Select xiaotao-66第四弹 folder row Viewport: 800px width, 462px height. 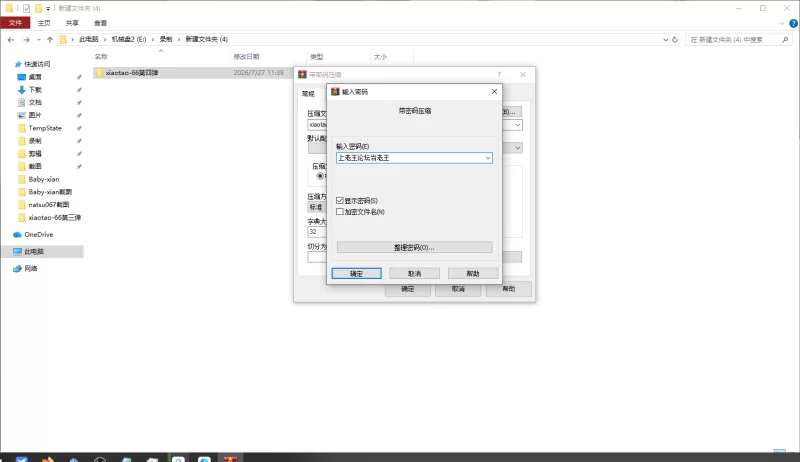(193, 72)
